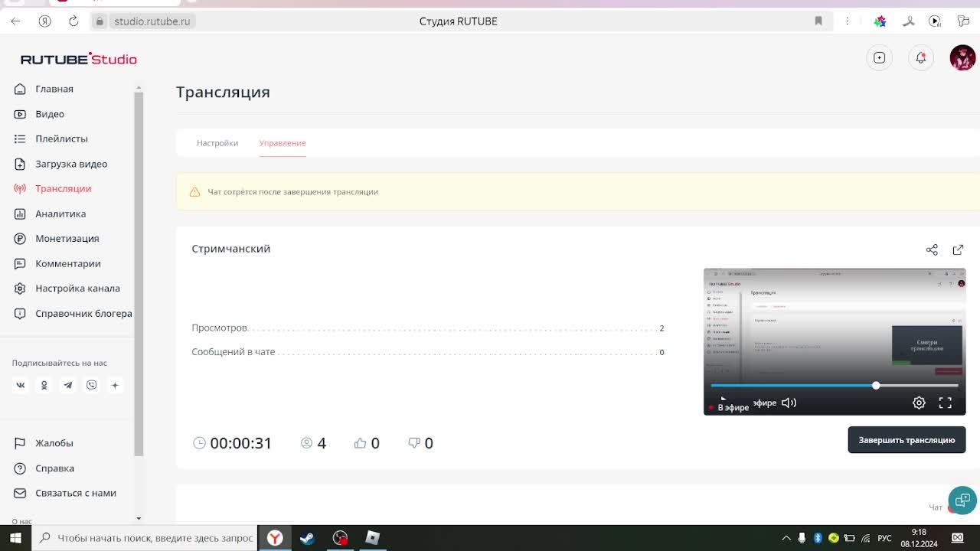Viewport: 980px width, 551px height.
Task: Click the stream duration 00:00:31
Action: click(240, 443)
